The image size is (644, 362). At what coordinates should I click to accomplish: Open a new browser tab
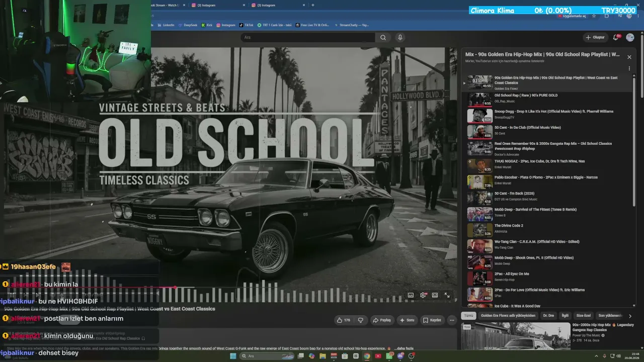(313, 5)
